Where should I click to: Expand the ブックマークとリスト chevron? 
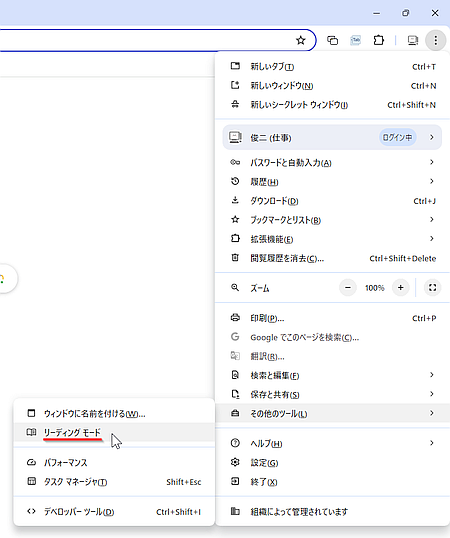pyautogui.click(x=432, y=220)
